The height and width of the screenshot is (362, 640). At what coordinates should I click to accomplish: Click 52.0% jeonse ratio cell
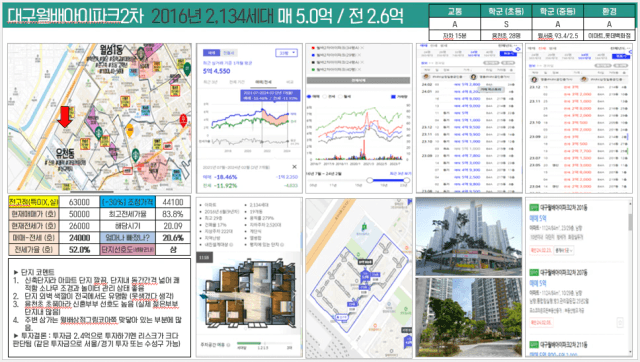[79, 249]
